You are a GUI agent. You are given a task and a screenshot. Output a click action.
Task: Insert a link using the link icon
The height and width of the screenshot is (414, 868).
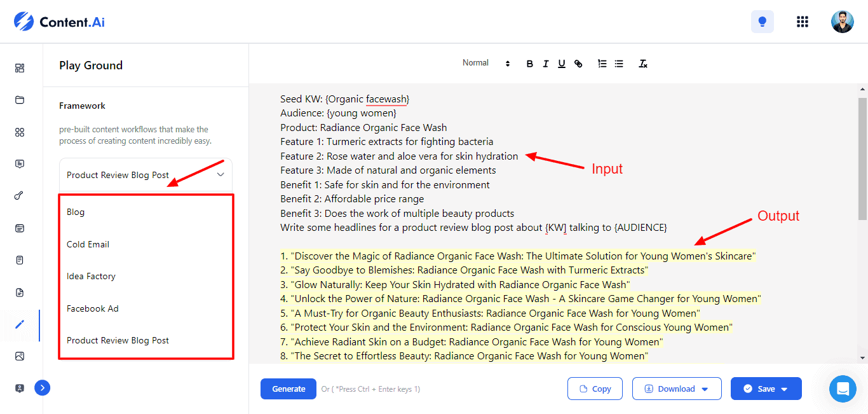coord(578,64)
